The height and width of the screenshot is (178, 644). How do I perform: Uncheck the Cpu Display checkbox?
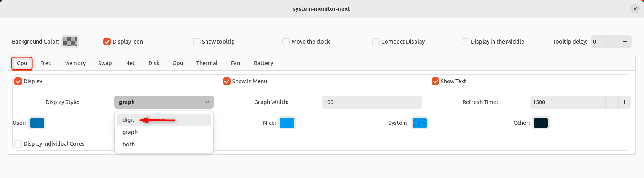tap(18, 81)
